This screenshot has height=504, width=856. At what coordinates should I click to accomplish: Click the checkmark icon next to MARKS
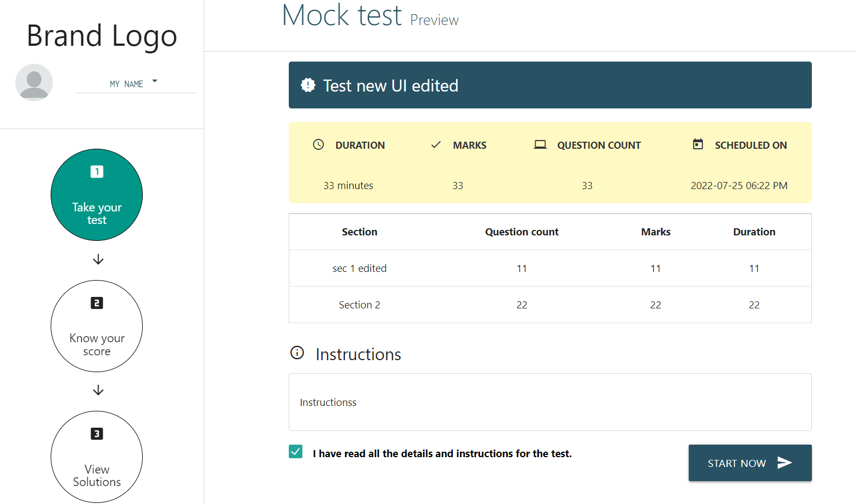[436, 145]
